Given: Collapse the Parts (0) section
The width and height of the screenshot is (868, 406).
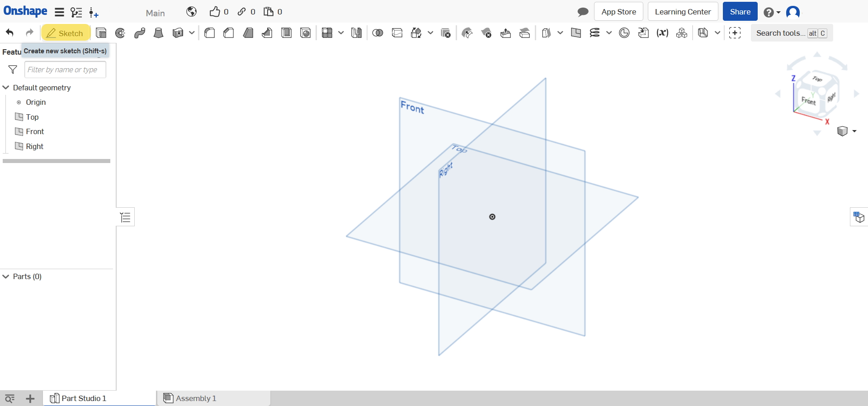Looking at the screenshot, I should click(6, 276).
